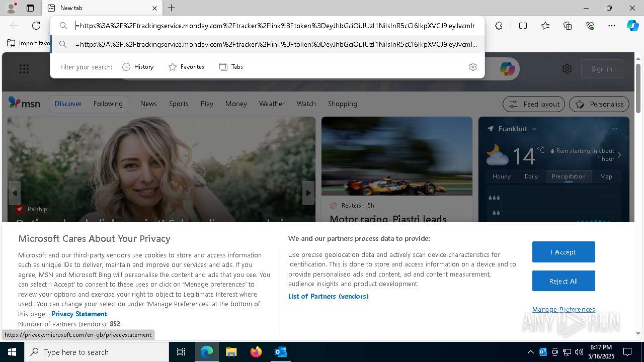Click the Feed layout button
Screen dimensions: 644x362
click(534, 104)
